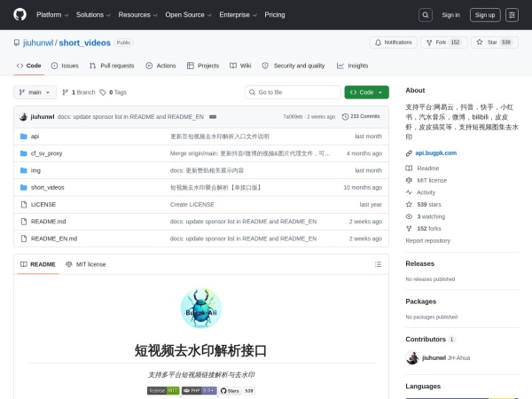Open the 7a069eb commit hash

click(x=293, y=117)
